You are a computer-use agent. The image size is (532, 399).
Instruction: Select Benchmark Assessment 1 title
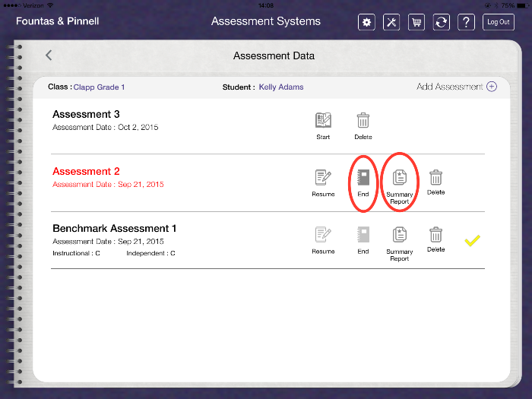click(x=114, y=228)
